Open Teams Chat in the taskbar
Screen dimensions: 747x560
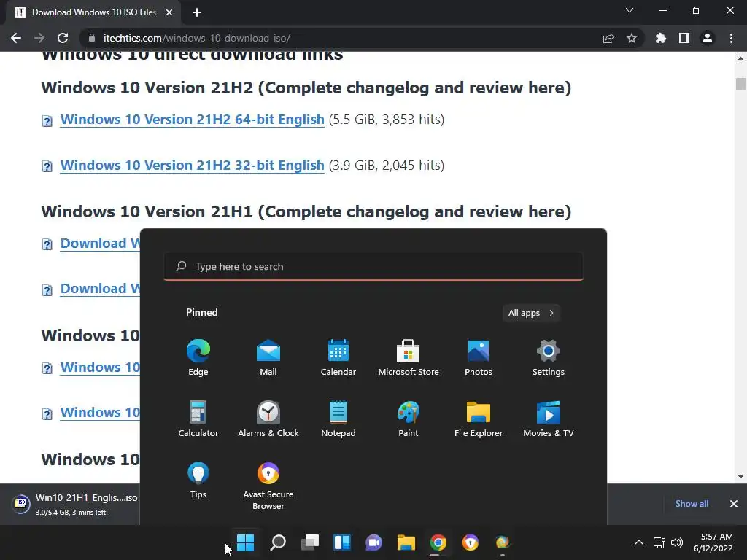point(374,542)
